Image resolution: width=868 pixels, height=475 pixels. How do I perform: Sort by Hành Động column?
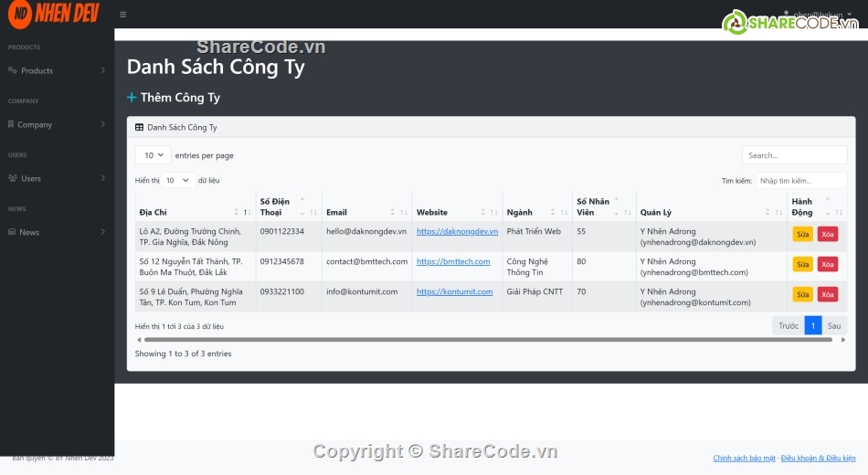[x=817, y=206]
